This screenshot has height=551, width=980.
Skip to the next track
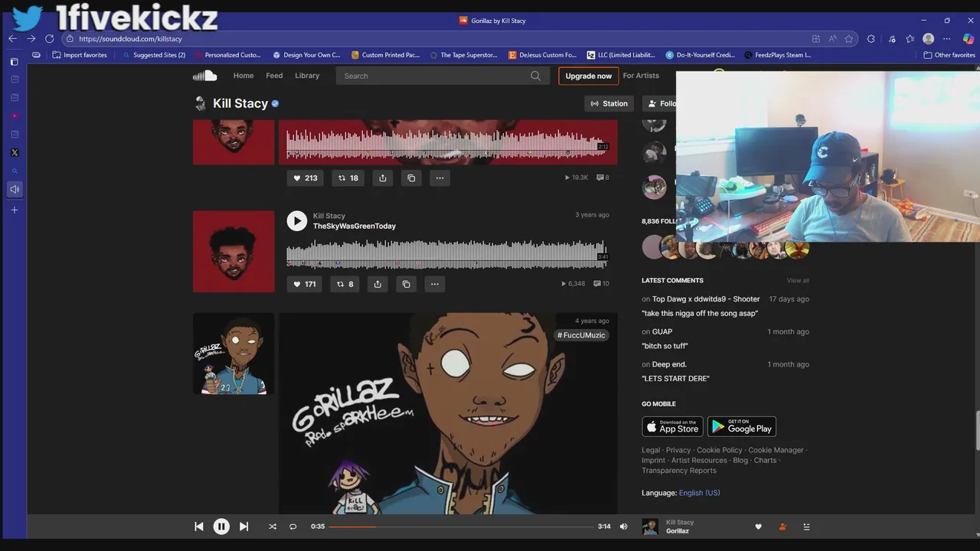[x=243, y=527]
